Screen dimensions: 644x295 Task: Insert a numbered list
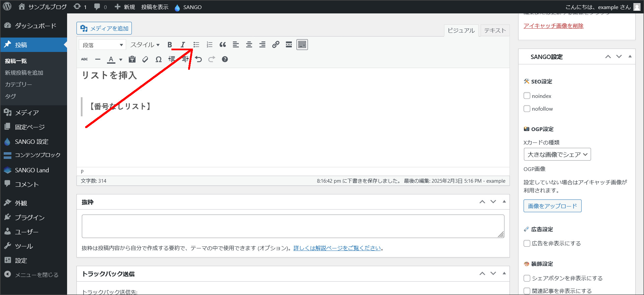(x=210, y=45)
